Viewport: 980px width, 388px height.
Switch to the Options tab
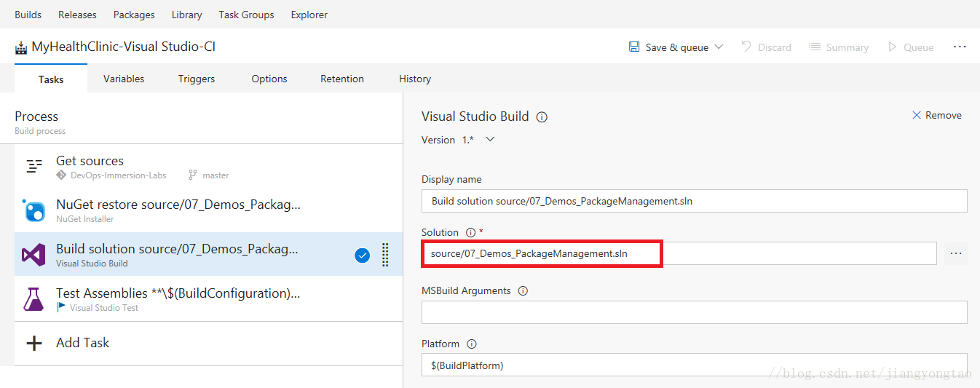269,79
